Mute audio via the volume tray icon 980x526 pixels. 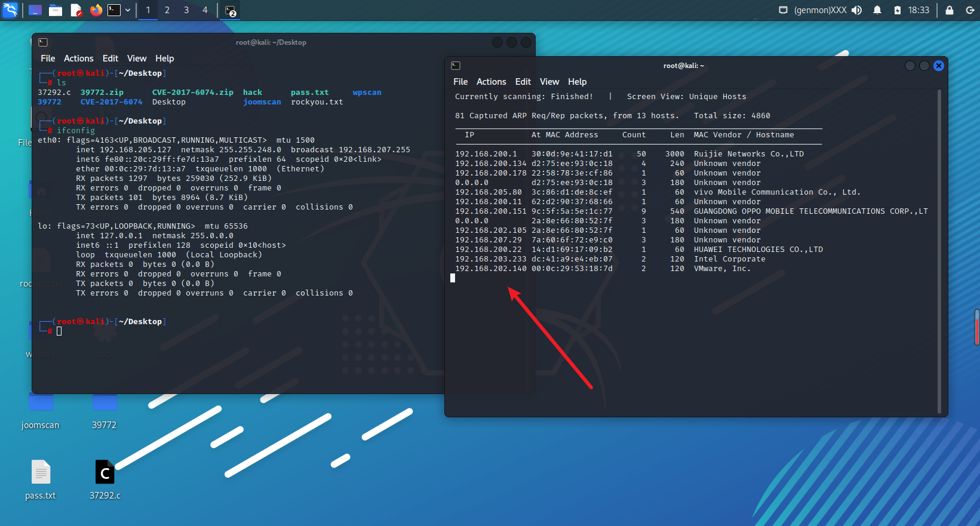pyautogui.click(x=857, y=10)
